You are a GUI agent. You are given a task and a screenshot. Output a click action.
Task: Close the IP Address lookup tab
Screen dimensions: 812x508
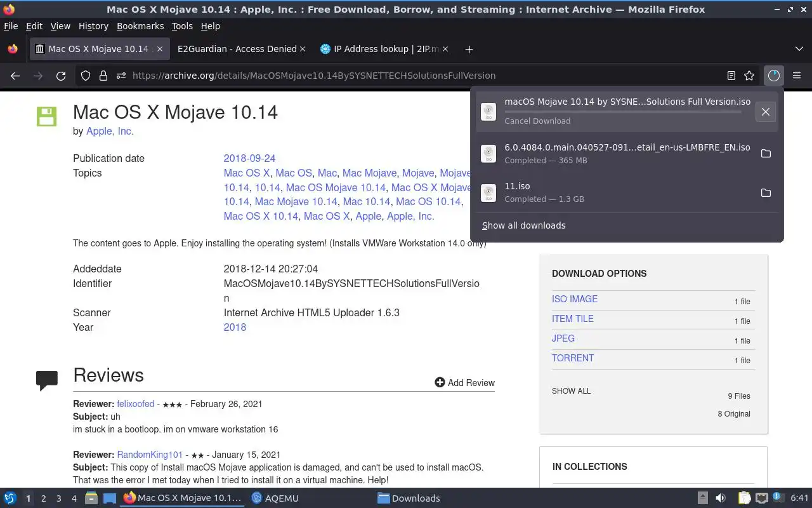[x=445, y=49]
